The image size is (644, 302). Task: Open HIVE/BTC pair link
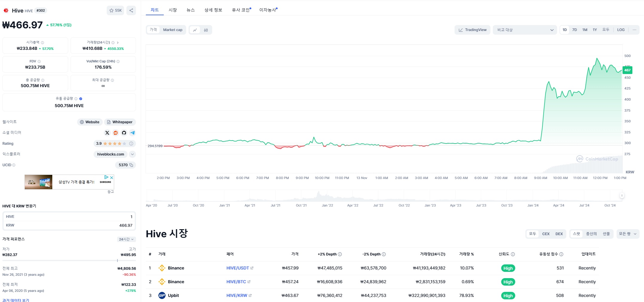click(236, 282)
